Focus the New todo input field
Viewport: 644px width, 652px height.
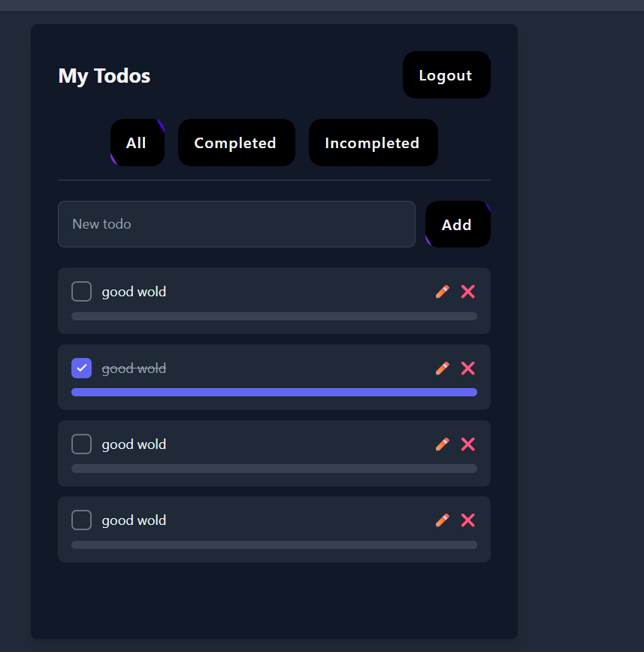tap(237, 224)
